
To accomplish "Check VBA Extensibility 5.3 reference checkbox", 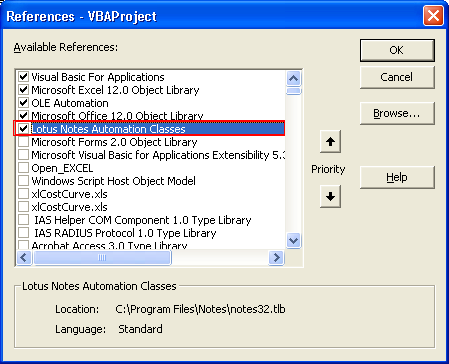I will (23, 155).
